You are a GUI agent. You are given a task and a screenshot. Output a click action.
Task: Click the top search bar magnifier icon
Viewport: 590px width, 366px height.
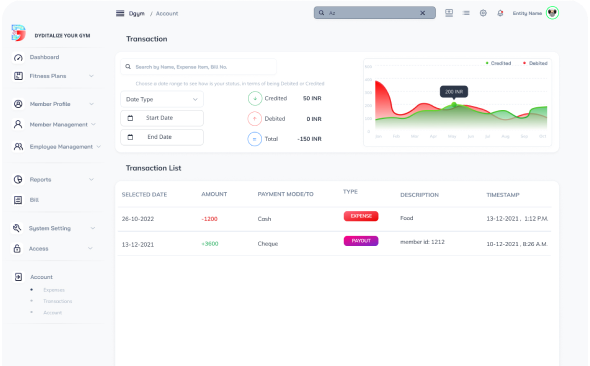pos(321,13)
